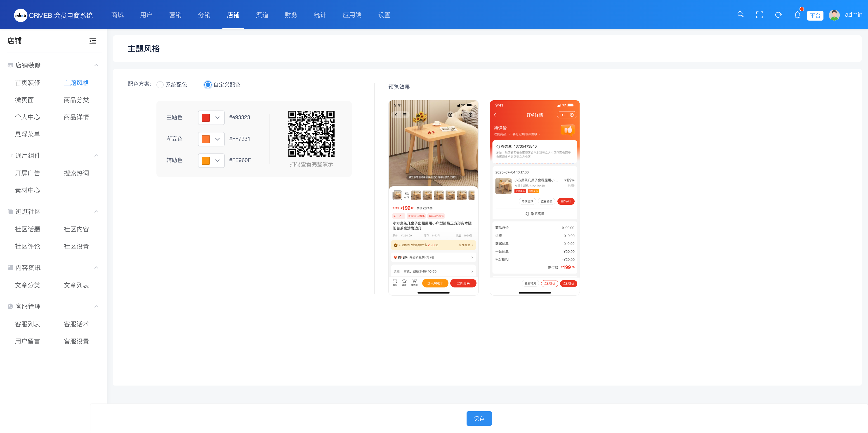
Task: Click the CRMEB logo icon
Action: tap(21, 15)
